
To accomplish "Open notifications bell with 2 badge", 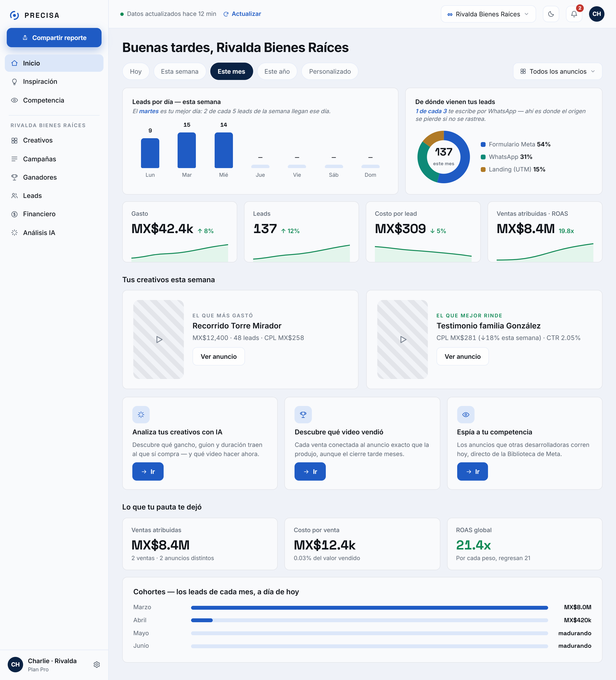I will pos(574,14).
